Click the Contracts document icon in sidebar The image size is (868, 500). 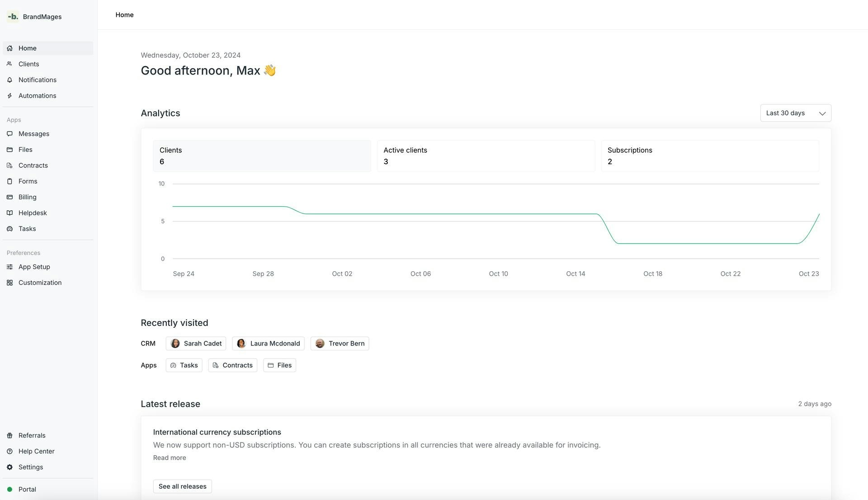(x=9, y=165)
